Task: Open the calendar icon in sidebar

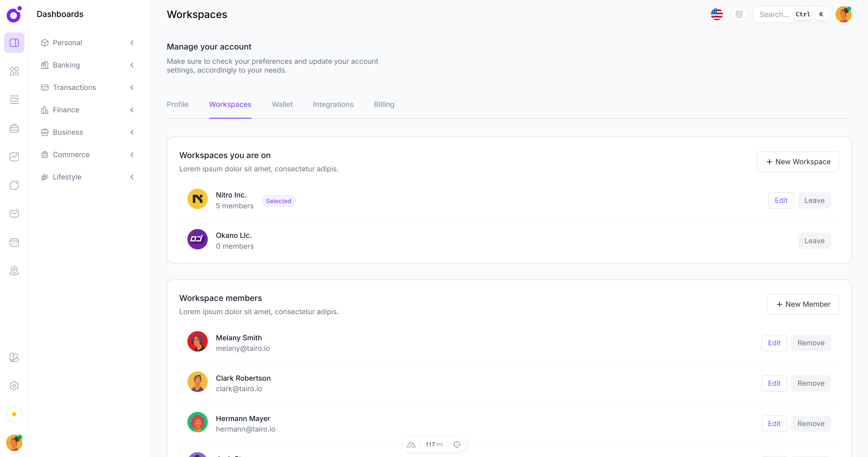Action: tap(14, 242)
